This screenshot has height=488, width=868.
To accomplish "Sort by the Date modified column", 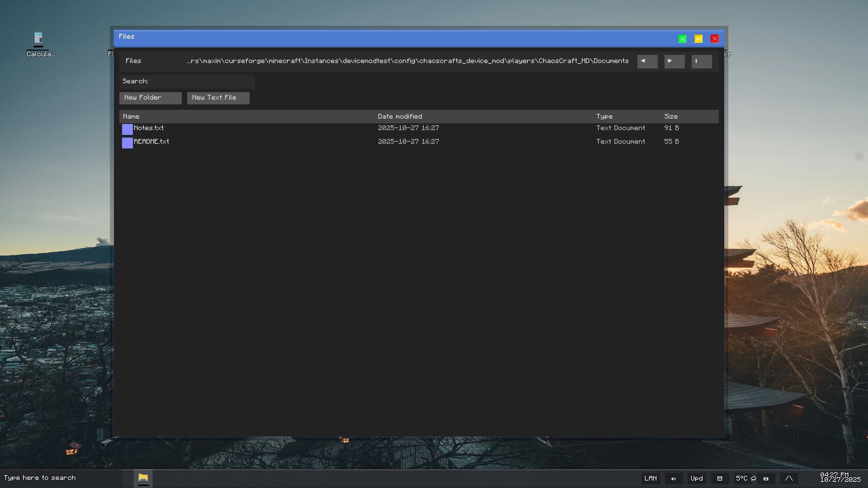I will point(400,116).
